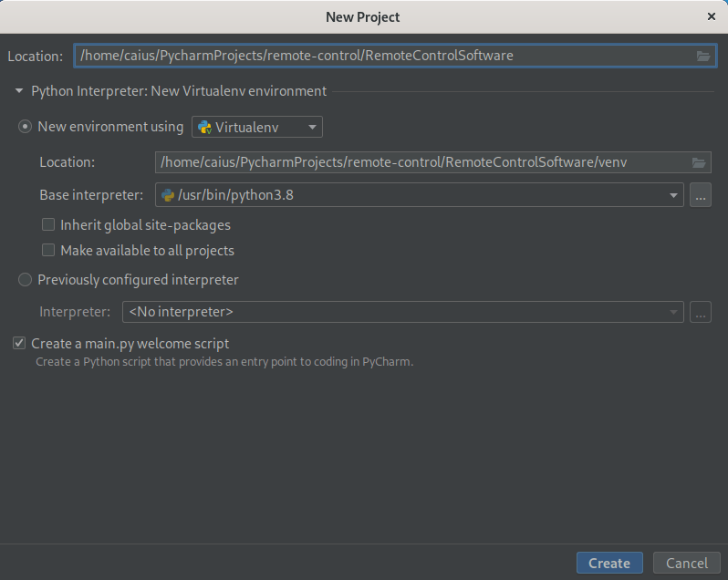Enable Inherit global site-packages checkbox
The image size is (728, 580).
(48, 224)
